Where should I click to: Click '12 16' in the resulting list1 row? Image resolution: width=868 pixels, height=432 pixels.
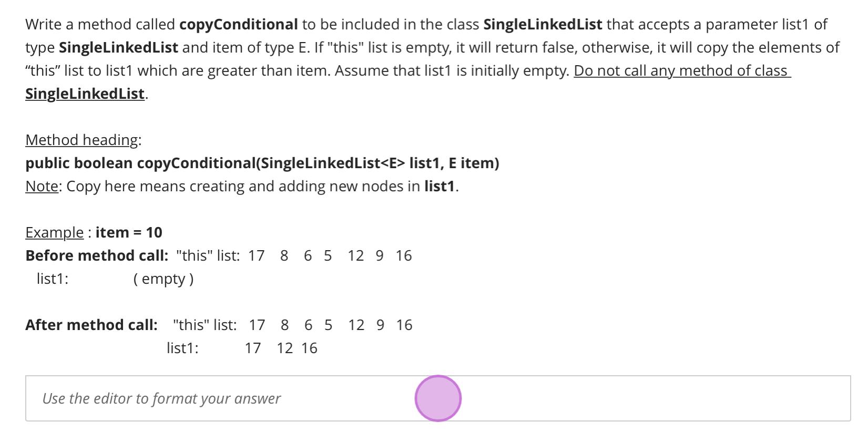click(297, 348)
